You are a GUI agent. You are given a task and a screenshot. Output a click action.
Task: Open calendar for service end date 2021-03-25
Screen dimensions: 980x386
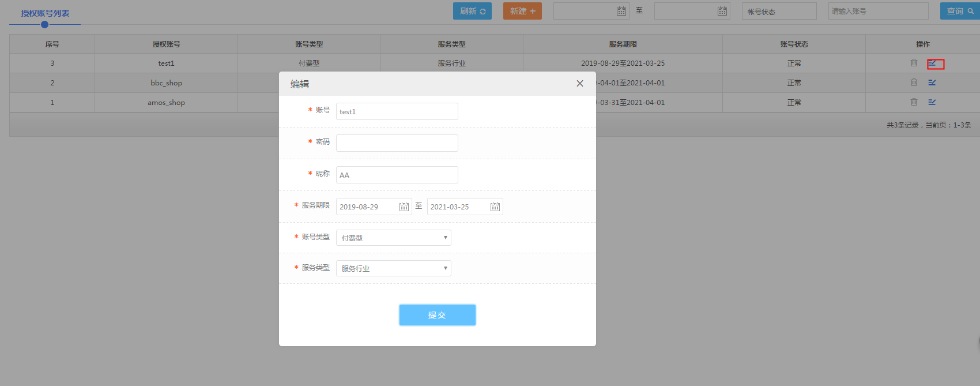pos(495,207)
